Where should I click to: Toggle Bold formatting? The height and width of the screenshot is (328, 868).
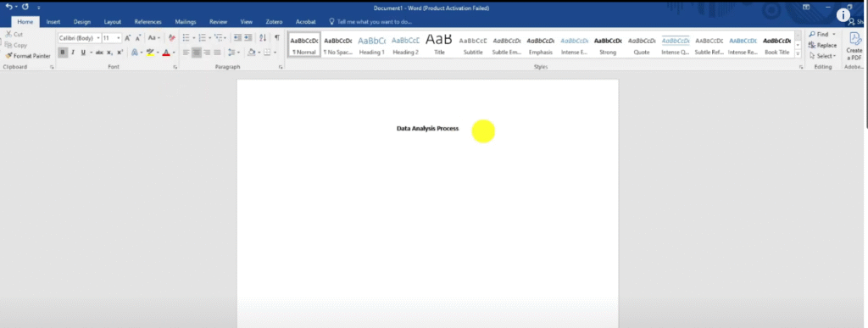tap(63, 53)
